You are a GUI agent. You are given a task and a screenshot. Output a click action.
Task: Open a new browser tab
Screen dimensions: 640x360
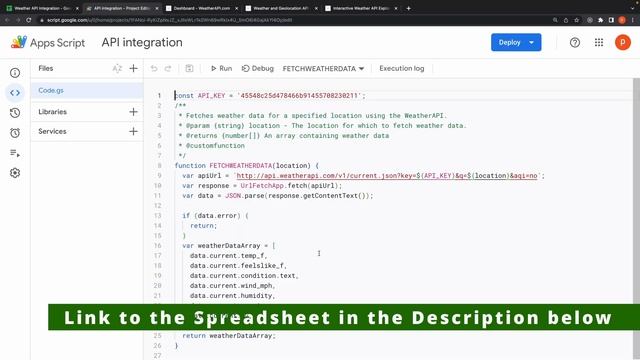click(409, 8)
